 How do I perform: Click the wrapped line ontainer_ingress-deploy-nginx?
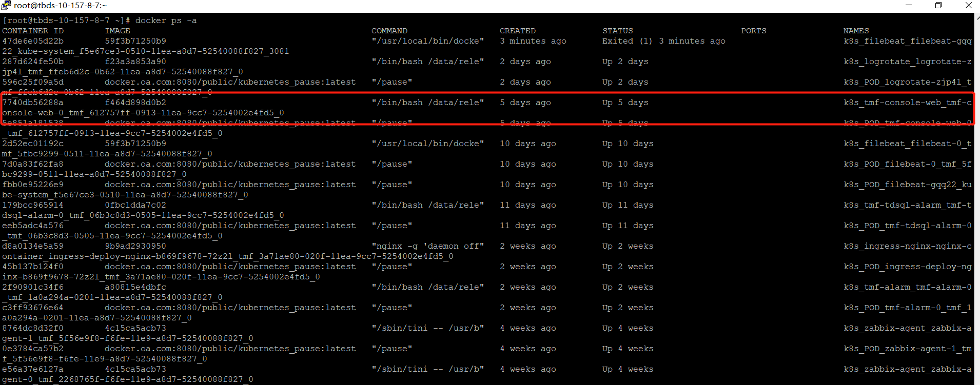click(228, 256)
